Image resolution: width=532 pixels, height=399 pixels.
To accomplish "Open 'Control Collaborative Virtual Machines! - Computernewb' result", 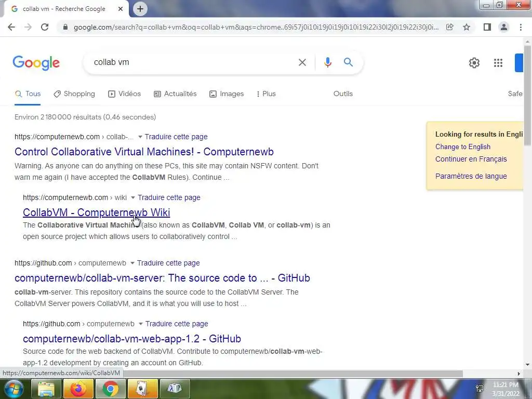I will point(144,152).
